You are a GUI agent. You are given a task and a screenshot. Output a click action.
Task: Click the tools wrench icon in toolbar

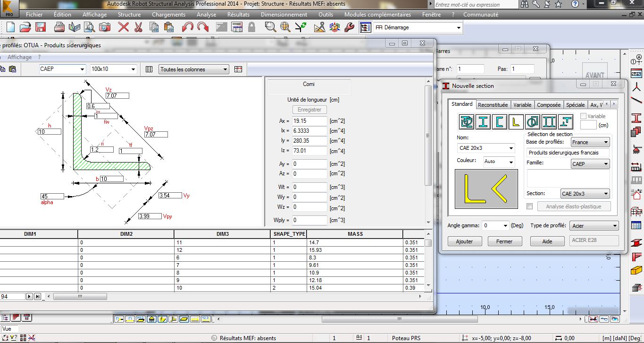point(350,27)
